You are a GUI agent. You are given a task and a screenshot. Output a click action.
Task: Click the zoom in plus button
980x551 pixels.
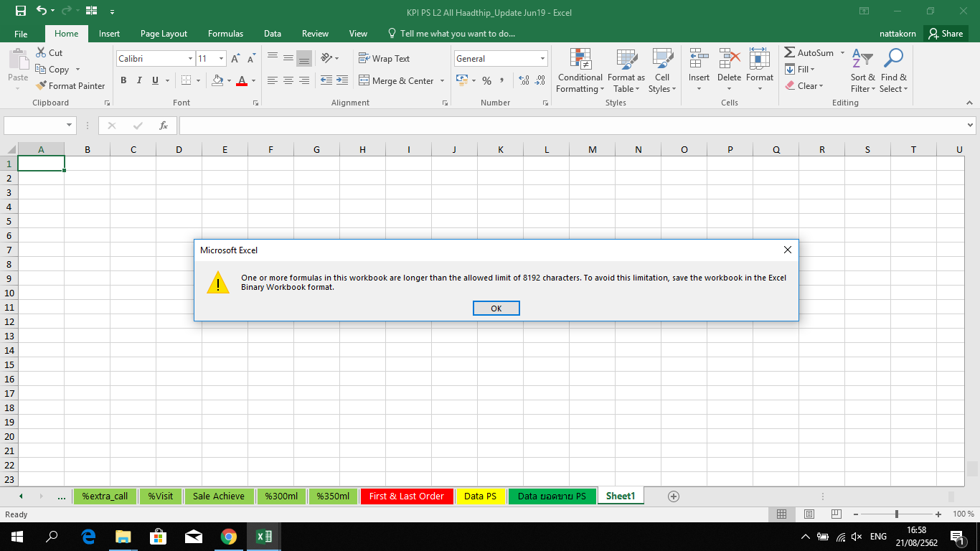(938, 514)
